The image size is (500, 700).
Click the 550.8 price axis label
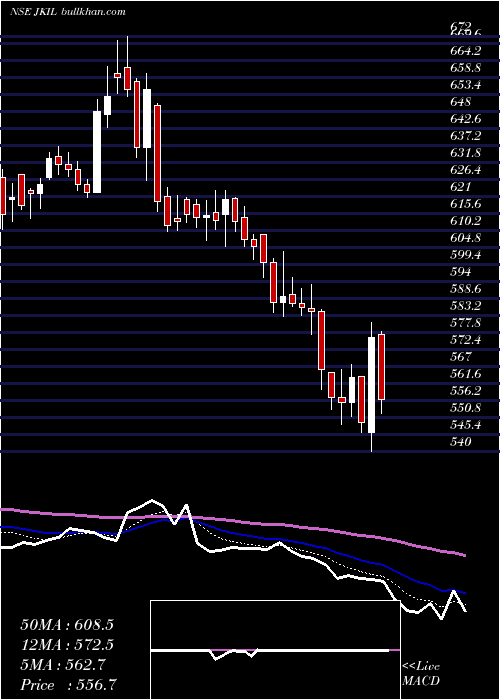[x=466, y=408]
